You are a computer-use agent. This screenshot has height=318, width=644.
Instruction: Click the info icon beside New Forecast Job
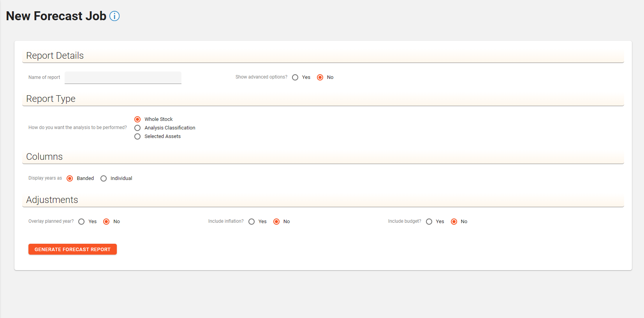point(114,16)
